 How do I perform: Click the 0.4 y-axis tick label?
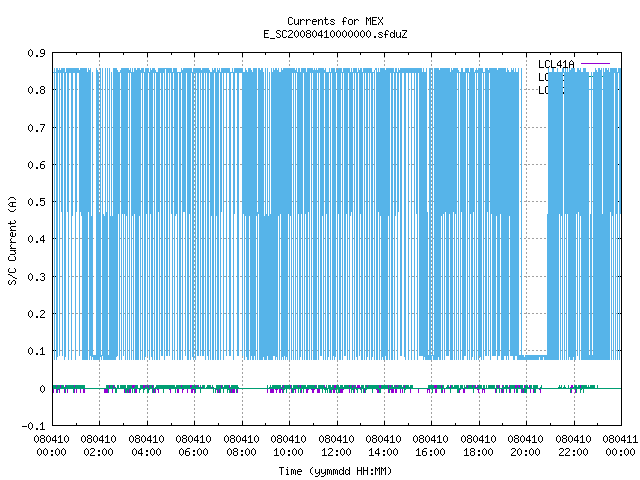[x=36, y=239]
